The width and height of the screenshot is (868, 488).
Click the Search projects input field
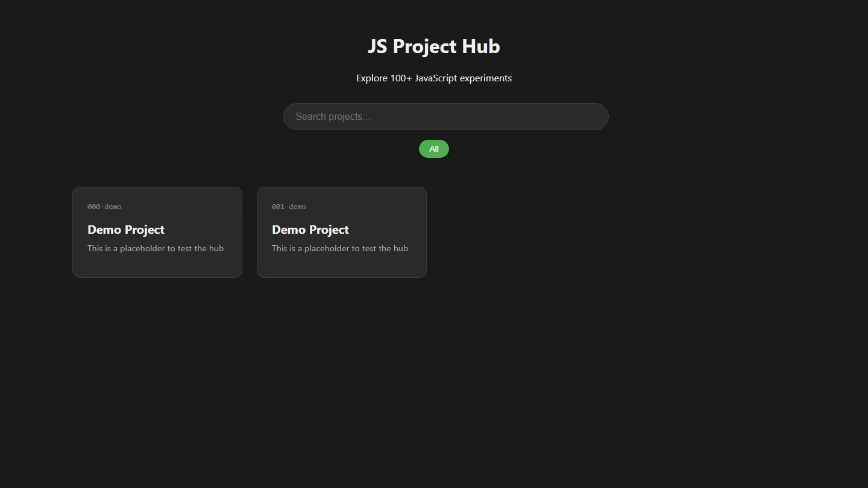pyautogui.click(x=446, y=116)
